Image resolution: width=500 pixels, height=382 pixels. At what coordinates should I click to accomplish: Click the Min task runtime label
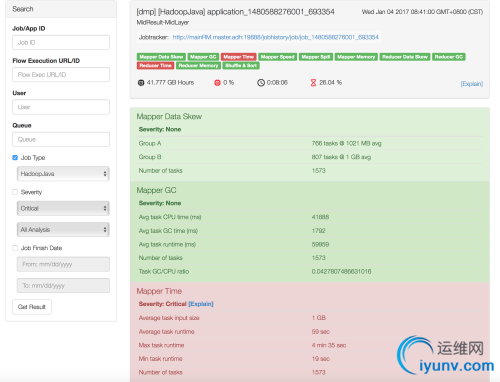(160, 359)
